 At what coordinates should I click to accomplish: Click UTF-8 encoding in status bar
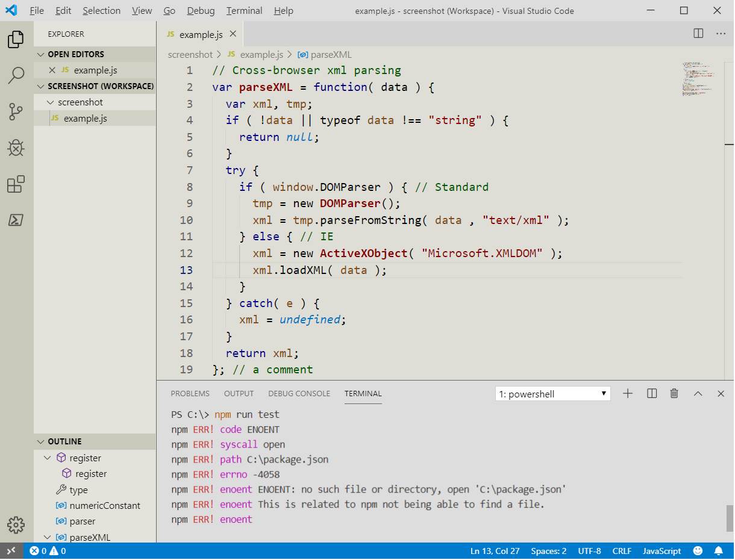[590, 551]
